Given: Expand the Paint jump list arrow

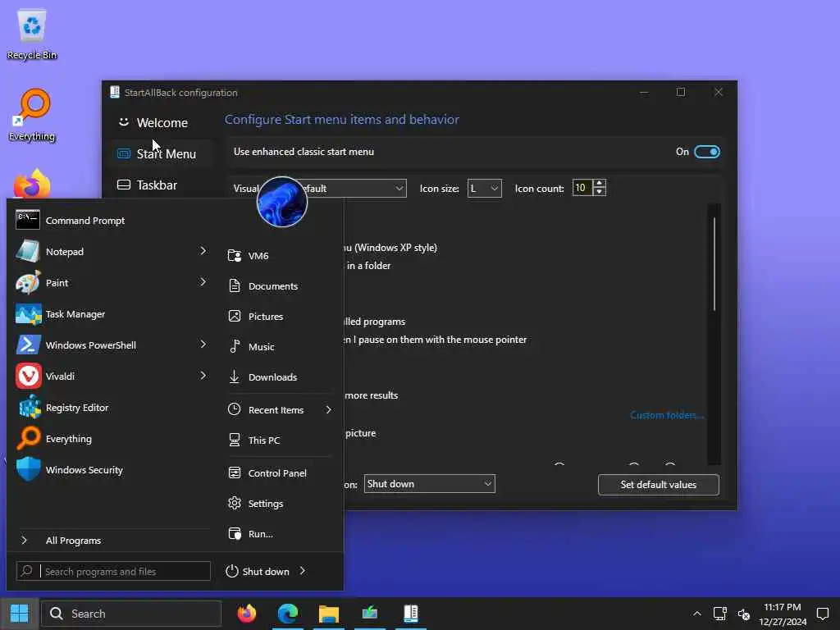Looking at the screenshot, I should [x=203, y=282].
